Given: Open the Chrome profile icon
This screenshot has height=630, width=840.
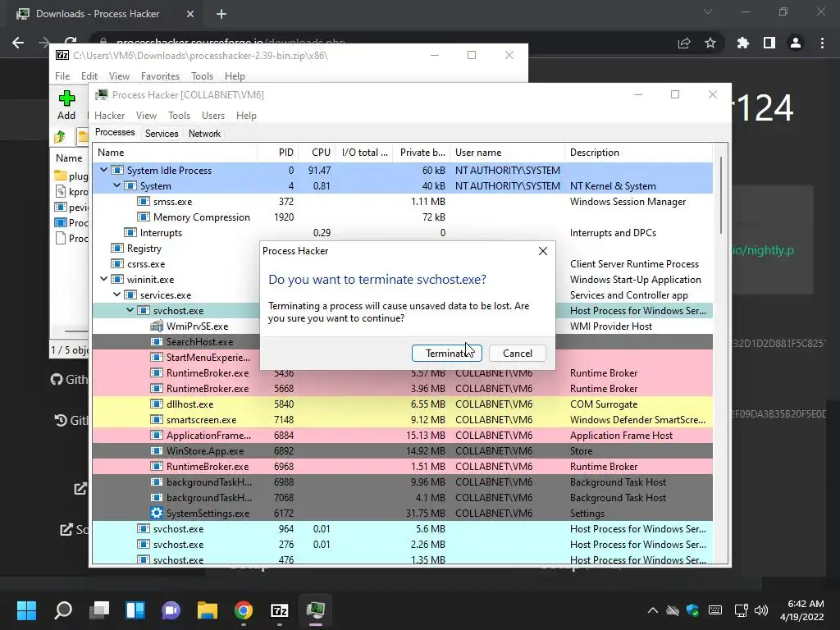Looking at the screenshot, I should 796,43.
